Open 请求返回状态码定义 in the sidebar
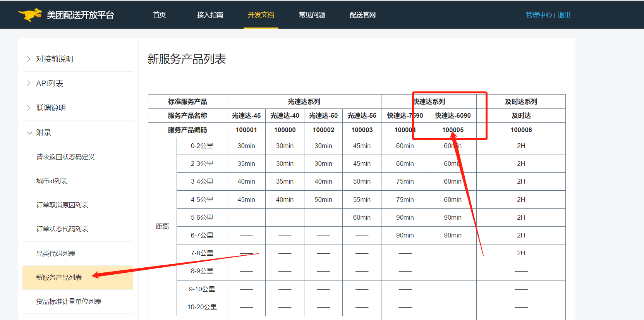Viewport: 644px width, 320px height. [x=65, y=157]
